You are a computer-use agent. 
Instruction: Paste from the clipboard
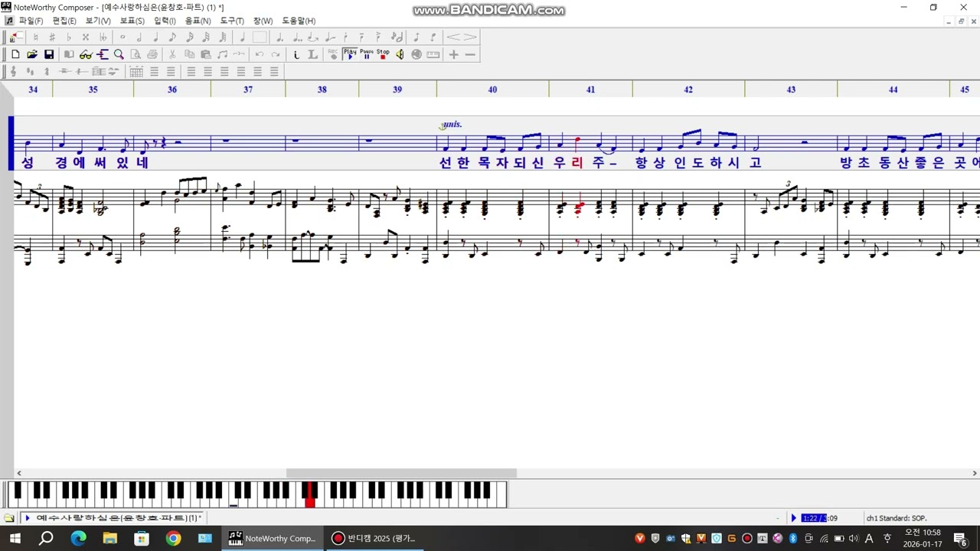pyautogui.click(x=206, y=54)
